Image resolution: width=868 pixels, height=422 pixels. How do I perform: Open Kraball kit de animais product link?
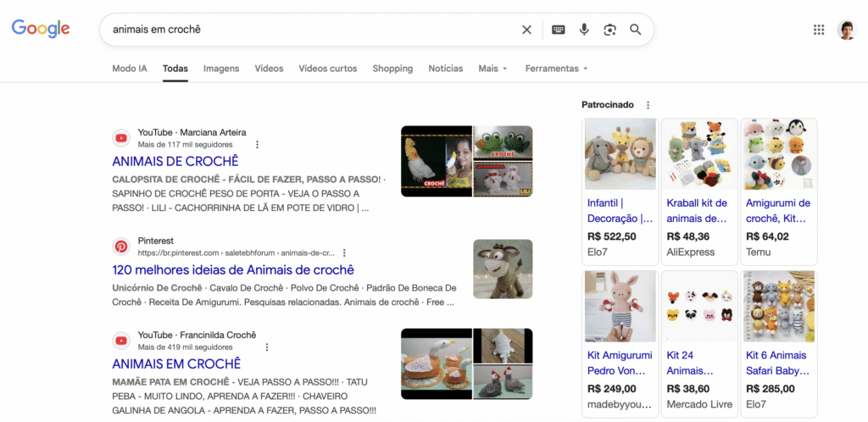coord(697,211)
